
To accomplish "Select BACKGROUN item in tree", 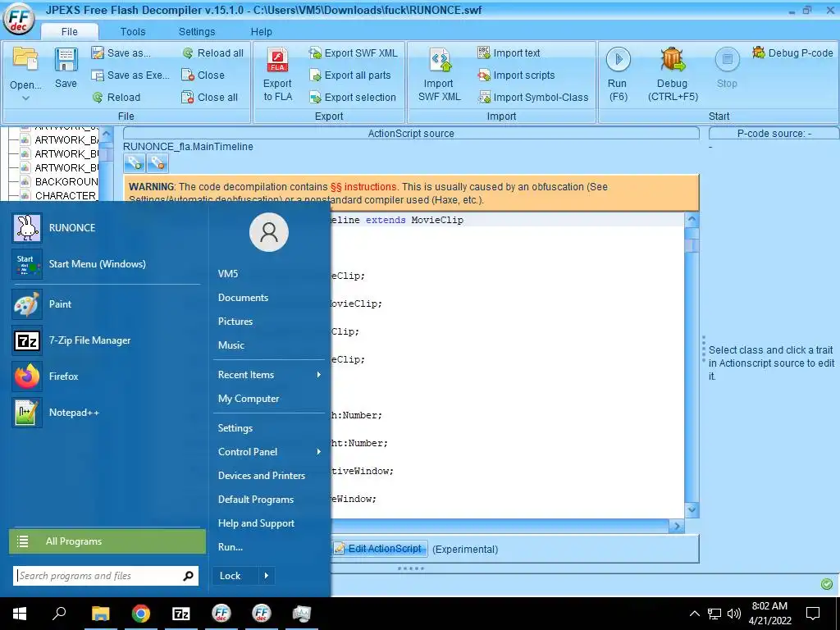I will (x=59, y=181).
